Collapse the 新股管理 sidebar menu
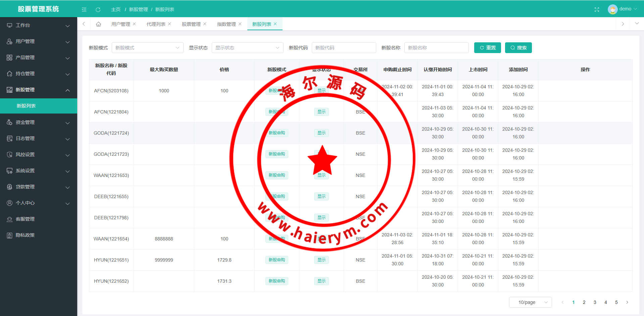 pos(39,90)
